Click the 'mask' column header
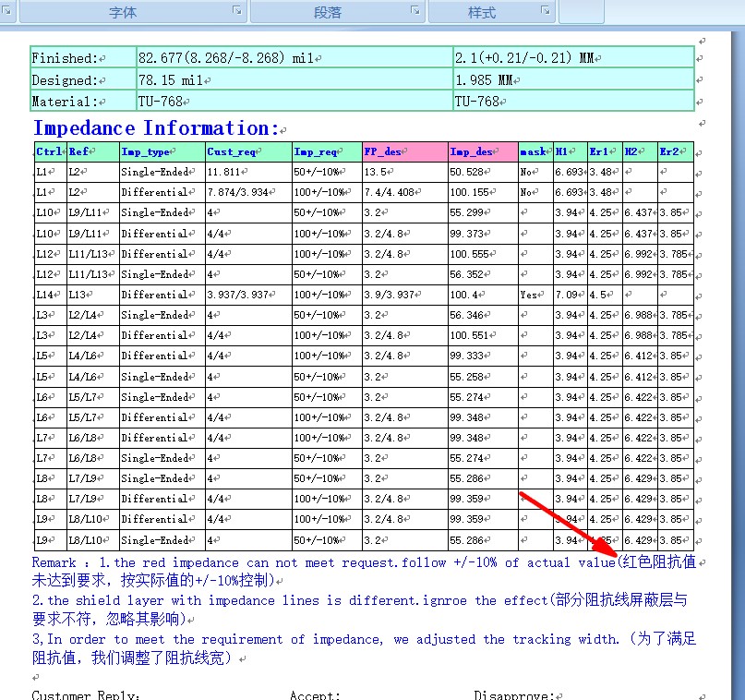Screen dimensions: 745x700 pos(536,151)
